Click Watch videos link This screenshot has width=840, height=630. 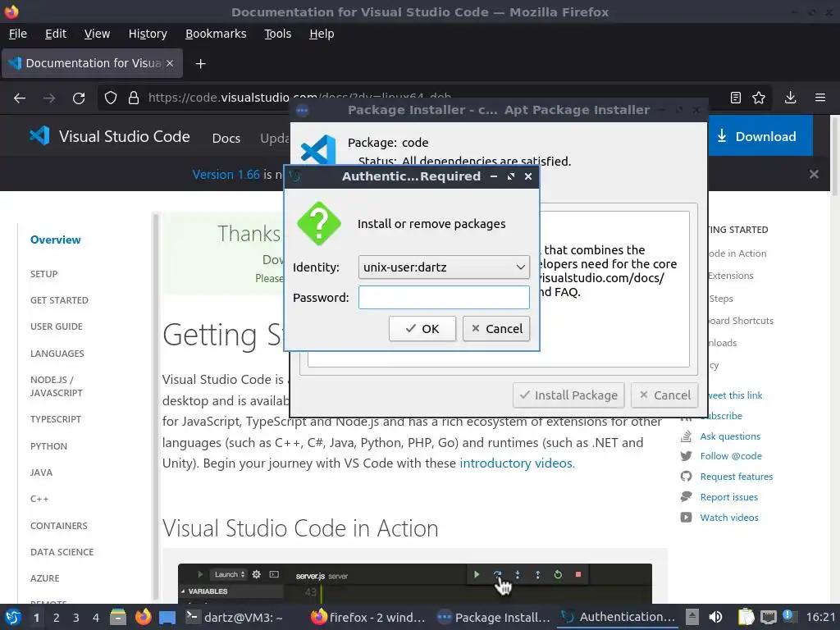pos(729,518)
